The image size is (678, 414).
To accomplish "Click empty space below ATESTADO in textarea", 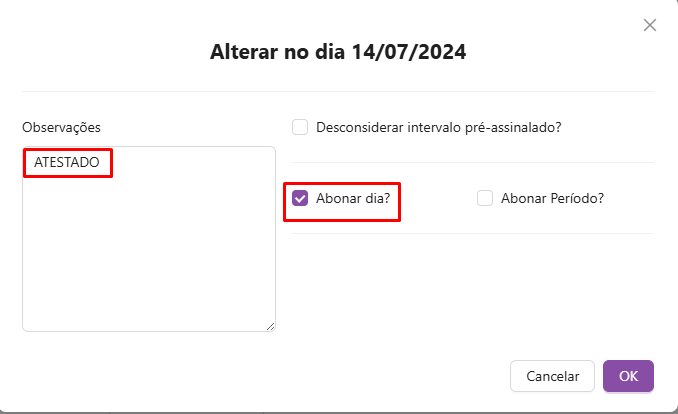I will pyautogui.click(x=148, y=260).
